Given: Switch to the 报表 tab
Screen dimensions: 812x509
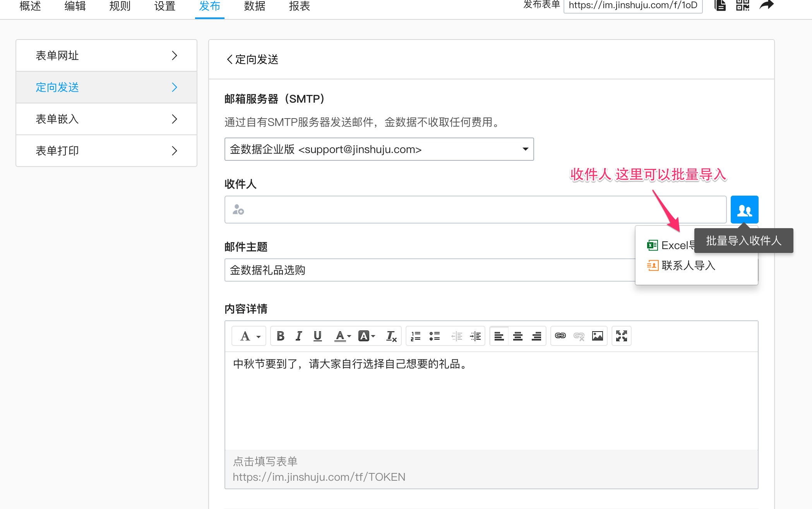Looking at the screenshot, I should pyautogui.click(x=300, y=6).
